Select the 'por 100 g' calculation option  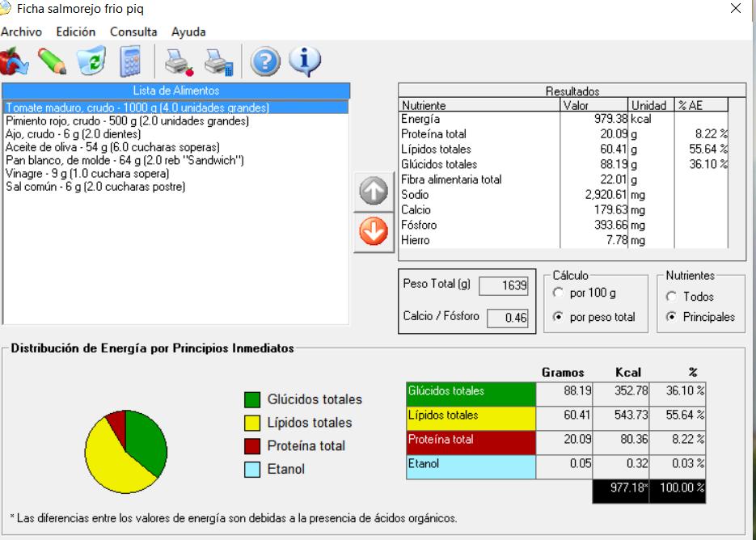pos(557,293)
